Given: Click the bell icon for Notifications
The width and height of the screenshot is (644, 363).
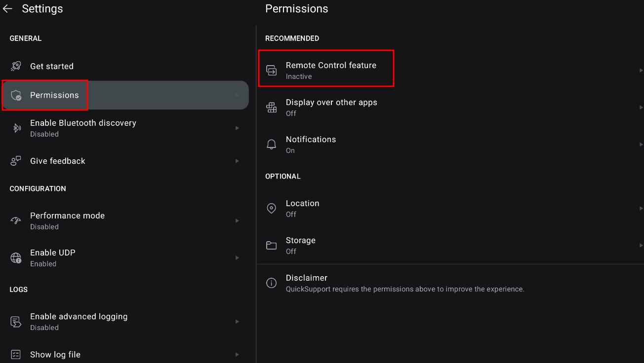Looking at the screenshot, I should [271, 145].
